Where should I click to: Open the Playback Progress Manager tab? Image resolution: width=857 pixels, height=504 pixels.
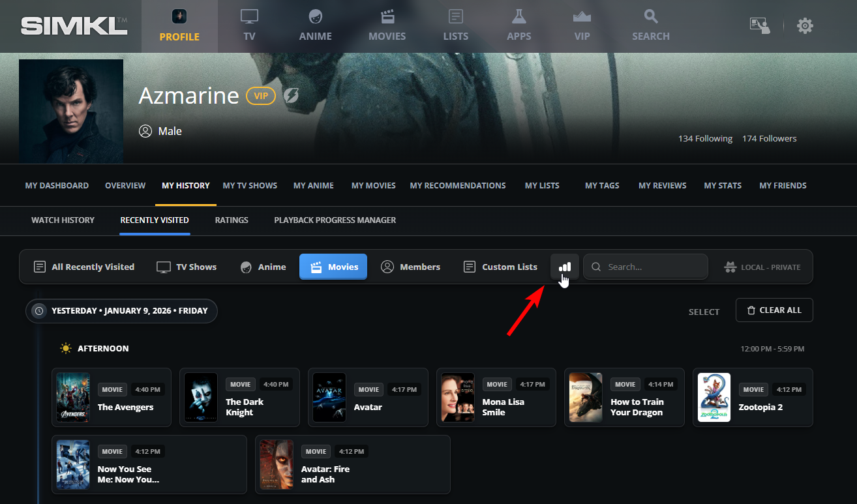[x=335, y=220]
